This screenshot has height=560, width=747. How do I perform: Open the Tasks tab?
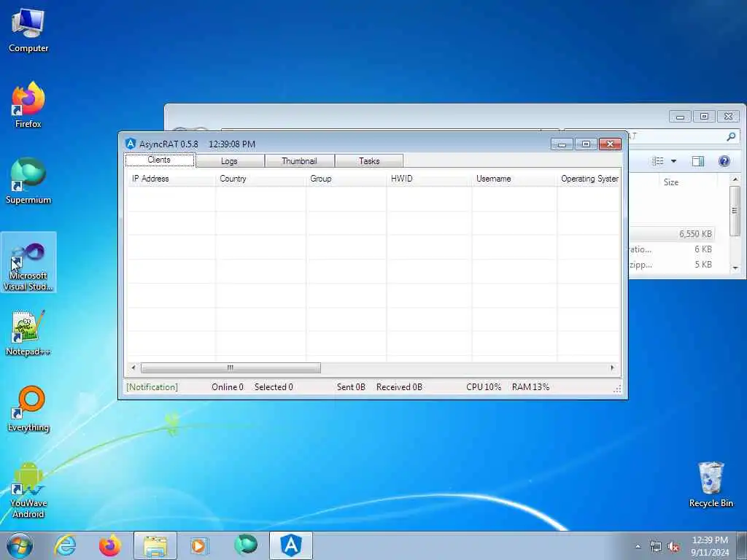click(369, 161)
